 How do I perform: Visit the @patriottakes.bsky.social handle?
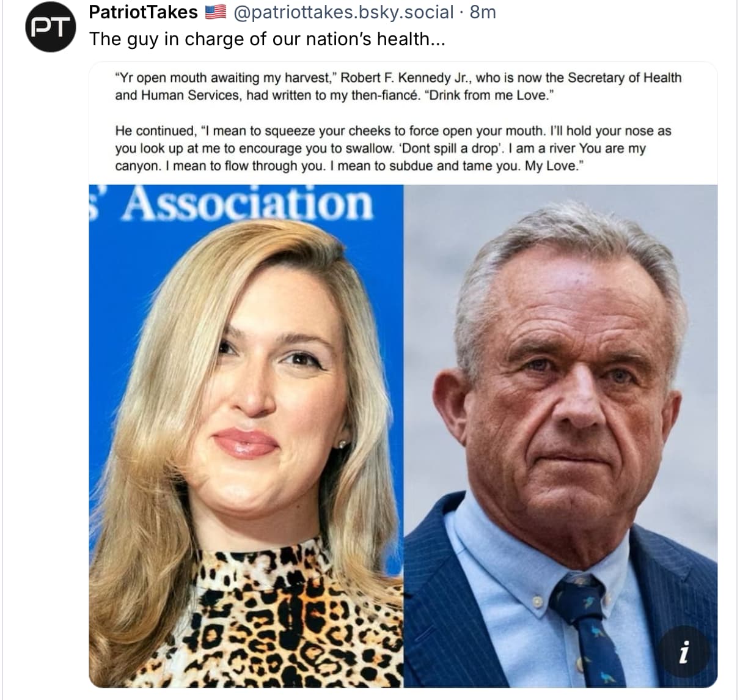pos(344,12)
